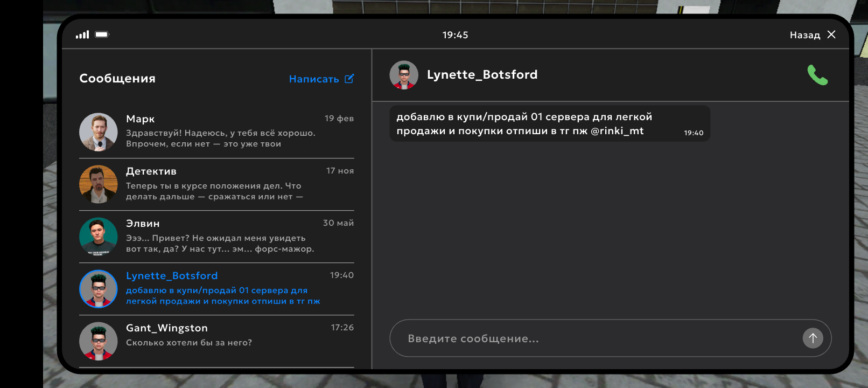Open Gant_Wingston chat about price
Image resolution: width=868 pixels, height=388 pixels.
pos(216,341)
